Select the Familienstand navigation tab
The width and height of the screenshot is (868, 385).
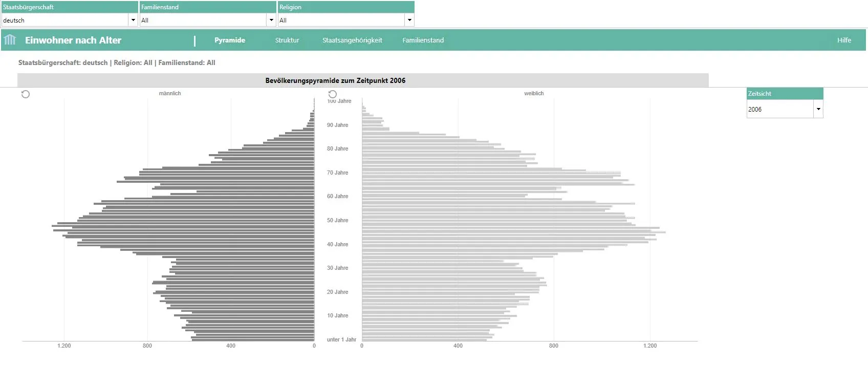point(423,40)
